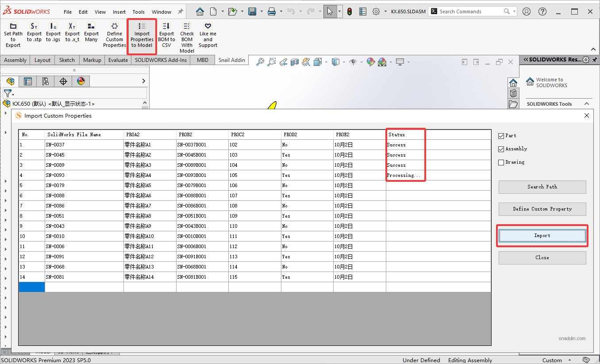The width and height of the screenshot is (600, 364).
Task: Click Import Properties to Model icon
Action: click(142, 27)
